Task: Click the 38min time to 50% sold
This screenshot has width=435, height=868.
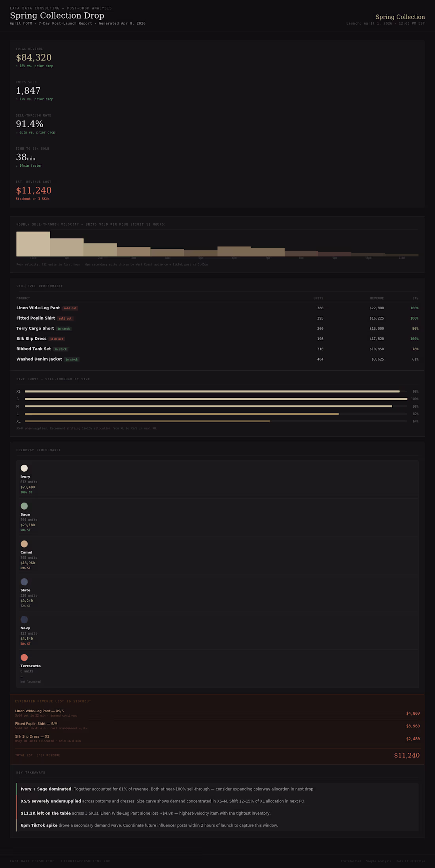Action: [x=25, y=157]
